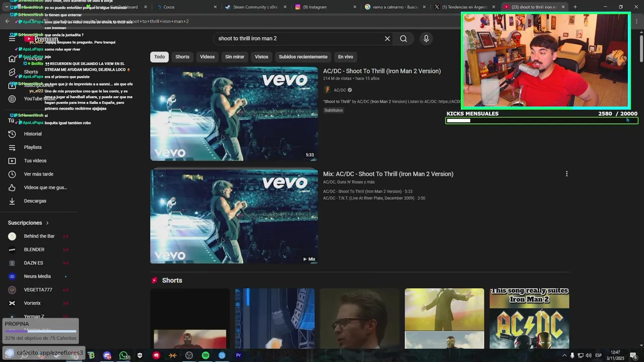Clear the search box with the X

click(387, 39)
